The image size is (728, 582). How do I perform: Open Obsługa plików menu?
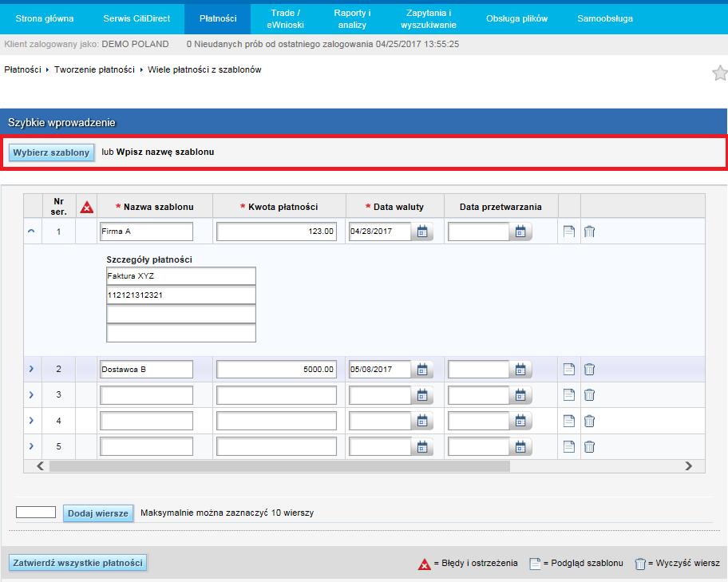[x=516, y=18]
